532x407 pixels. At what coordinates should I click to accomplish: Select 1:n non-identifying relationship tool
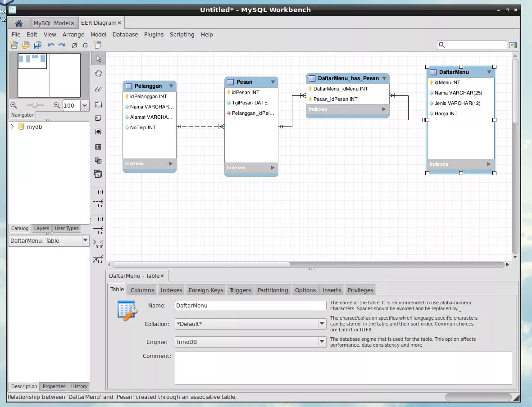(x=98, y=203)
